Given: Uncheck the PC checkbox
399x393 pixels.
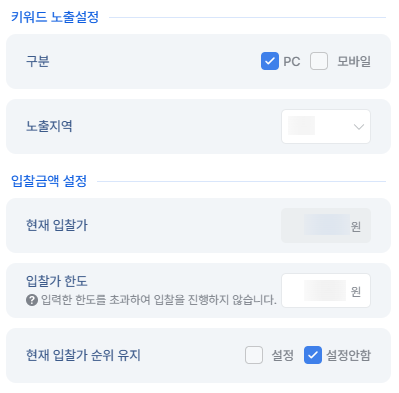Looking at the screenshot, I should pos(270,61).
